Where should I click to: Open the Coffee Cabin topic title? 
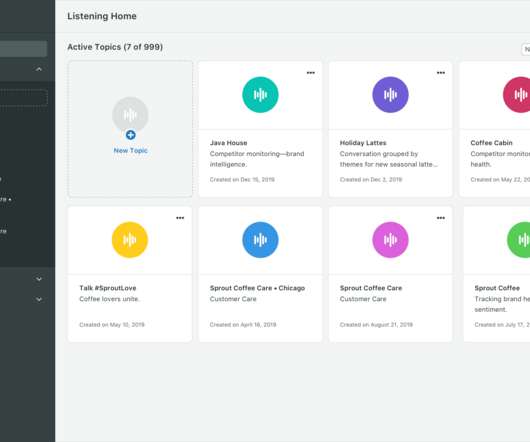pyautogui.click(x=491, y=143)
